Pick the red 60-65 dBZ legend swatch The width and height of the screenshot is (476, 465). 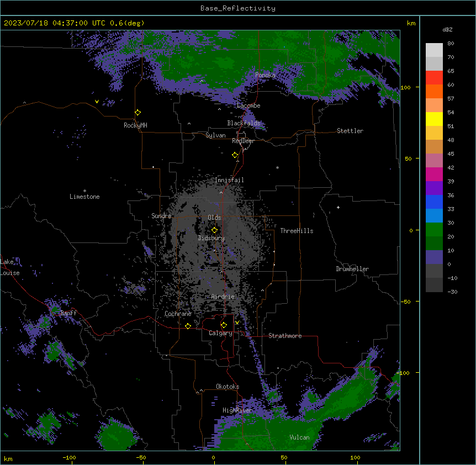click(x=434, y=78)
